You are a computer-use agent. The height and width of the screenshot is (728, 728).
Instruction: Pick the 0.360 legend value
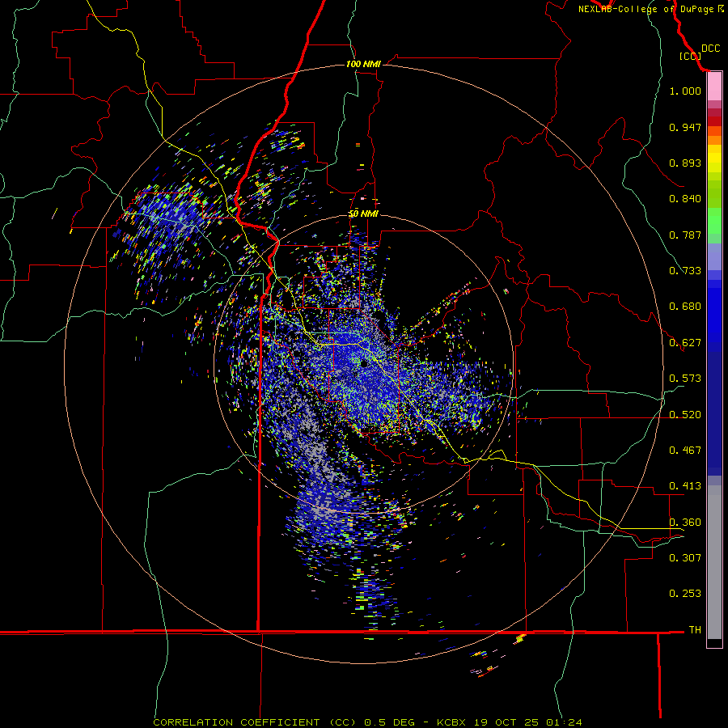pyautogui.click(x=685, y=523)
